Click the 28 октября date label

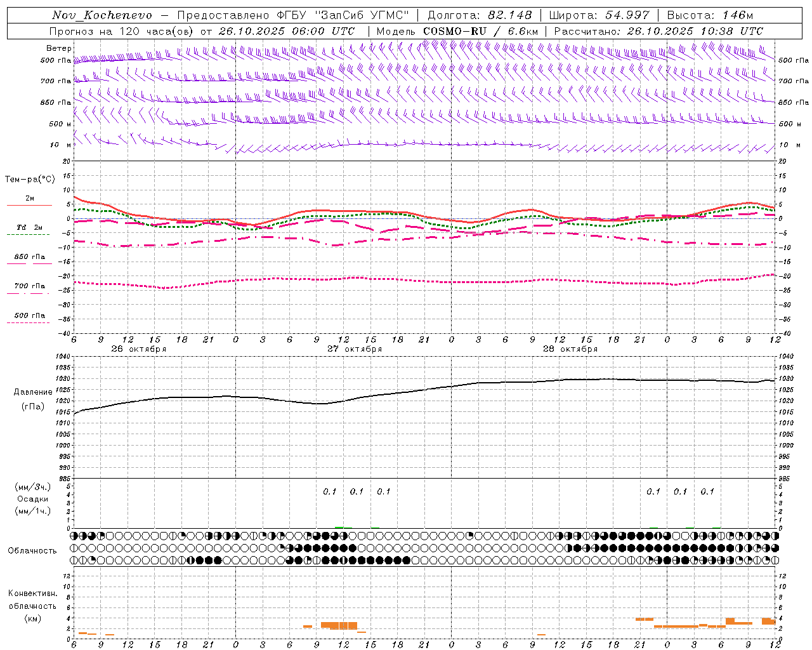point(570,349)
